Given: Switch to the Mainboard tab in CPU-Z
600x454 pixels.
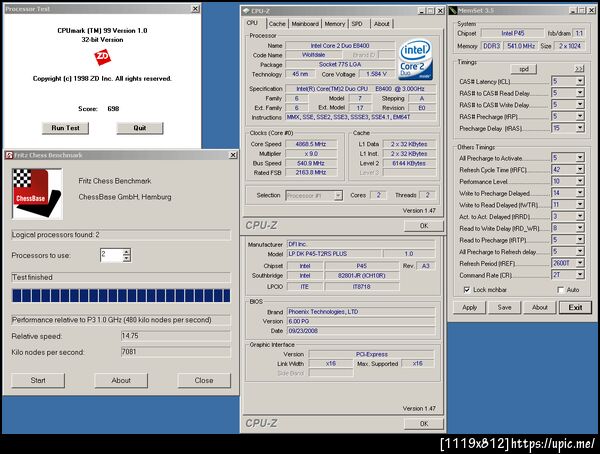Looking at the screenshot, I should pos(305,24).
